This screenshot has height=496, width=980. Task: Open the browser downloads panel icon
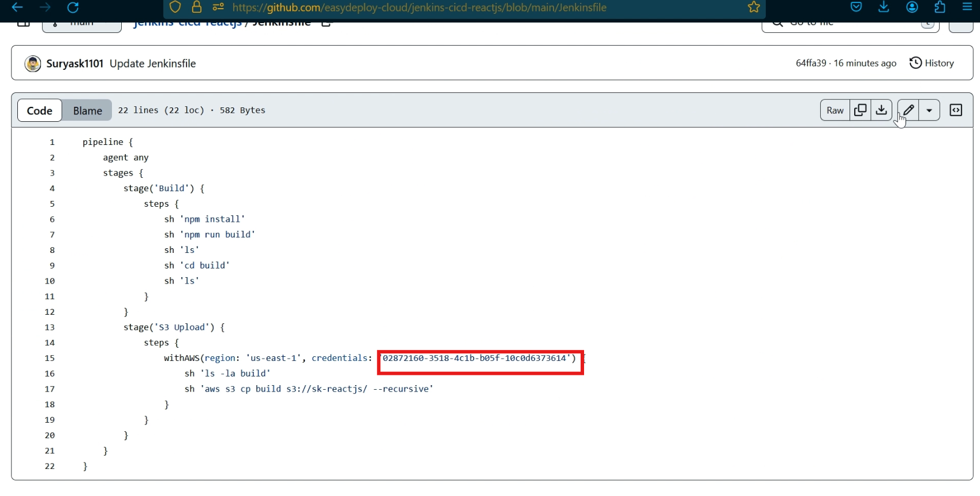(x=884, y=7)
